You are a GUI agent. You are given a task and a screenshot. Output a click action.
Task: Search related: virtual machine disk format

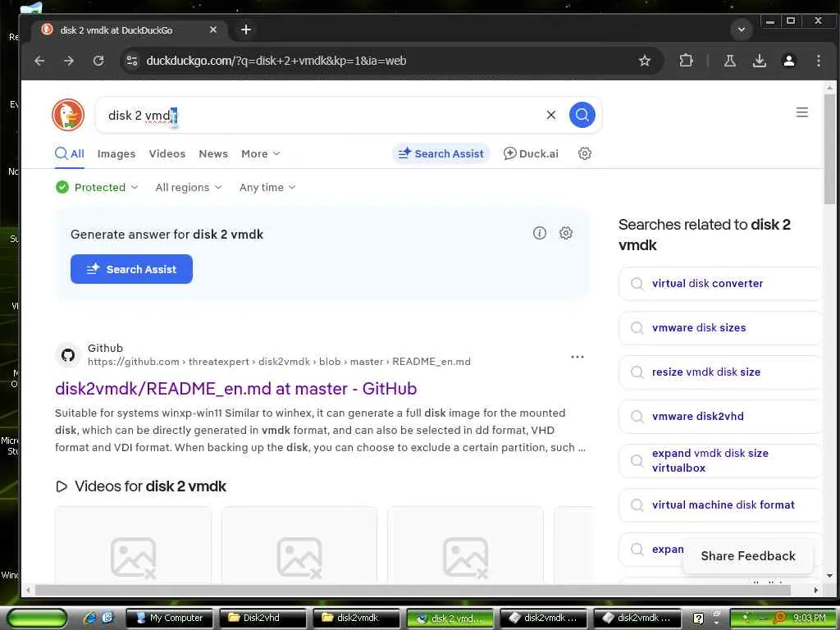tap(720, 504)
